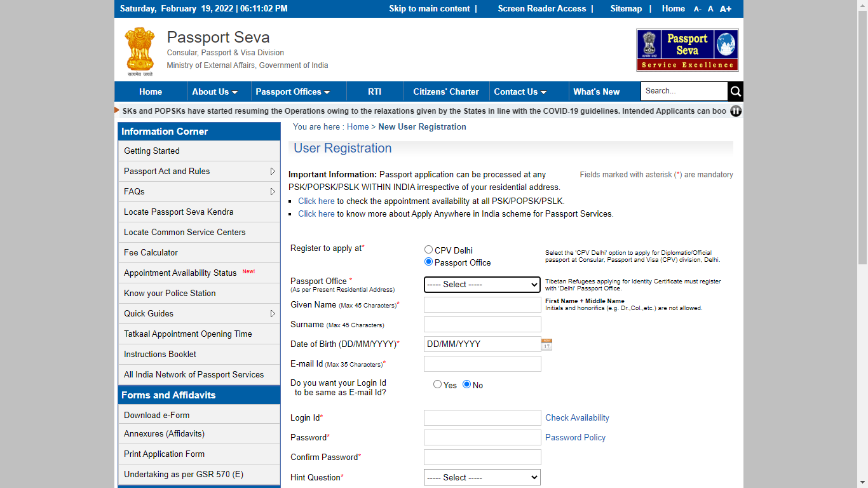Open the Home navigation tab
Image resolution: width=868 pixels, height=488 pixels.
point(151,91)
